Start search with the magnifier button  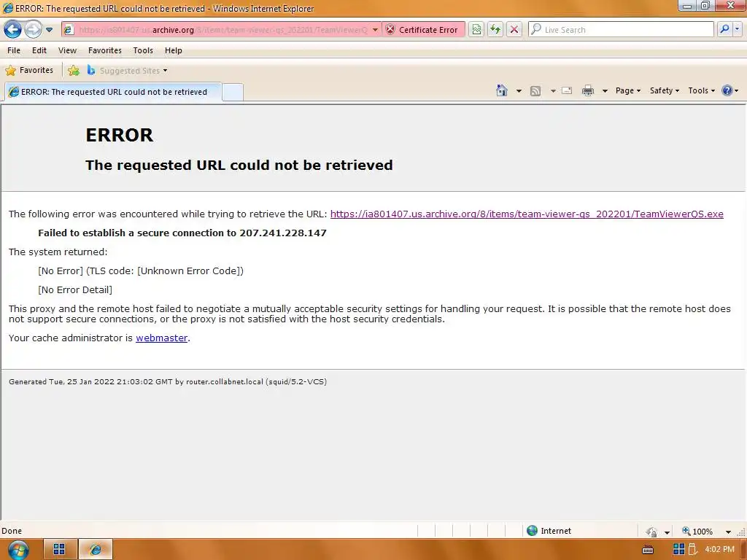pos(724,29)
